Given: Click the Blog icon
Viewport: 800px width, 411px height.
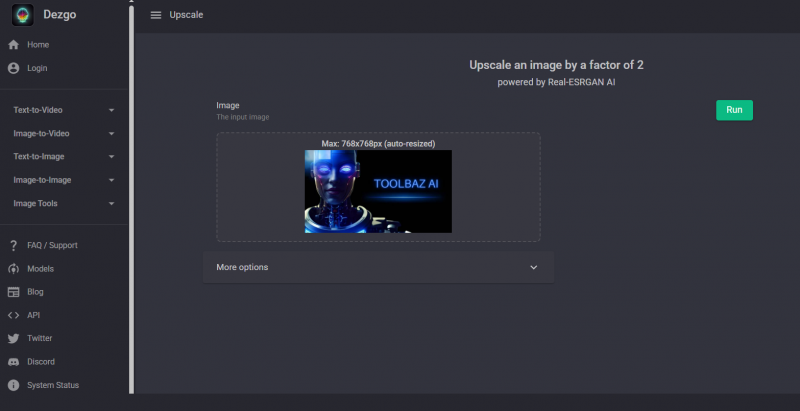Looking at the screenshot, I should pos(14,292).
